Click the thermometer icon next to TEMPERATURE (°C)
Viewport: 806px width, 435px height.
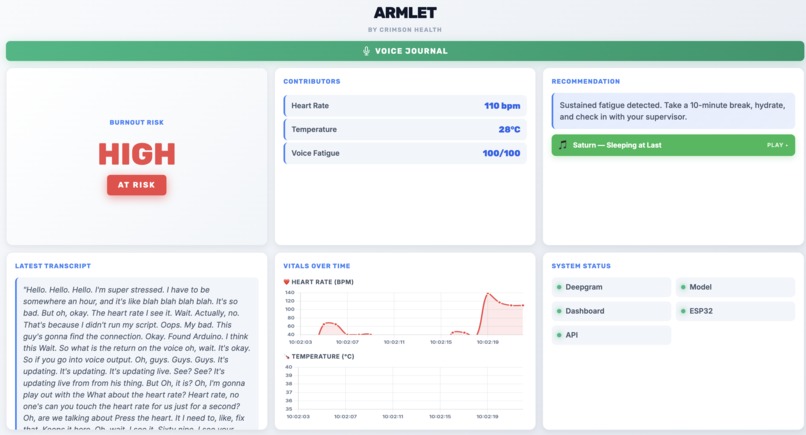287,356
